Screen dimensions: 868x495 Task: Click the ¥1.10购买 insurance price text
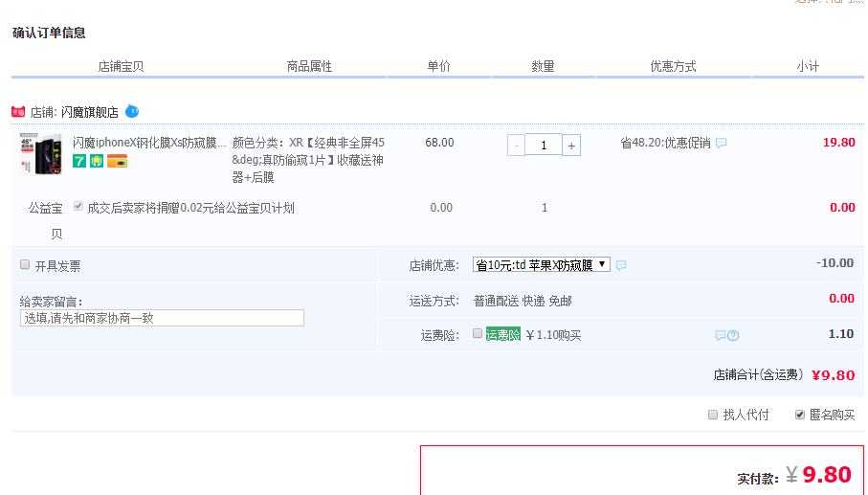click(x=553, y=335)
